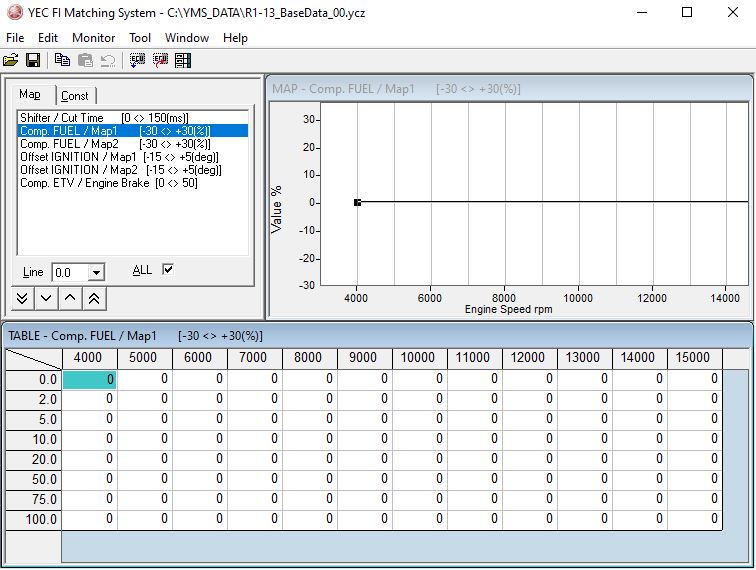Select the 50.0 row header
The width and height of the screenshot is (756, 570).
[34, 480]
